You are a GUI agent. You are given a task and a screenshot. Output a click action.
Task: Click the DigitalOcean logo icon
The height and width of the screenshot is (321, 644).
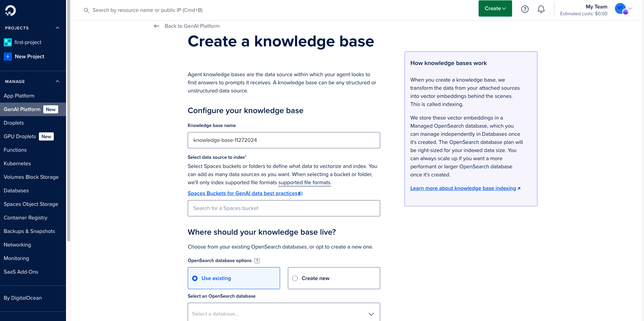pos(10,10)
